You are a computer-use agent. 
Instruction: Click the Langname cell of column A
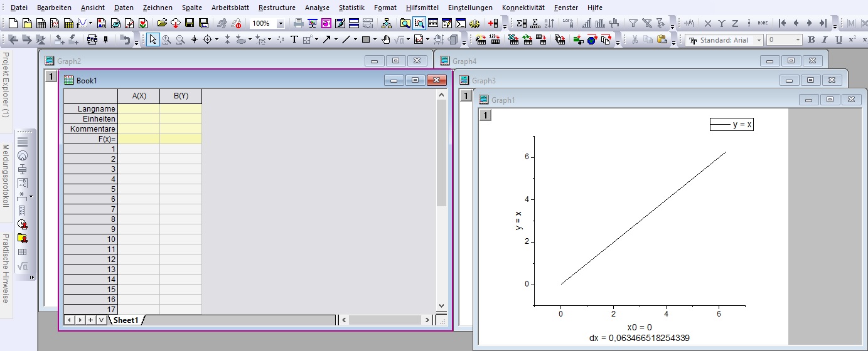[139, 109]
